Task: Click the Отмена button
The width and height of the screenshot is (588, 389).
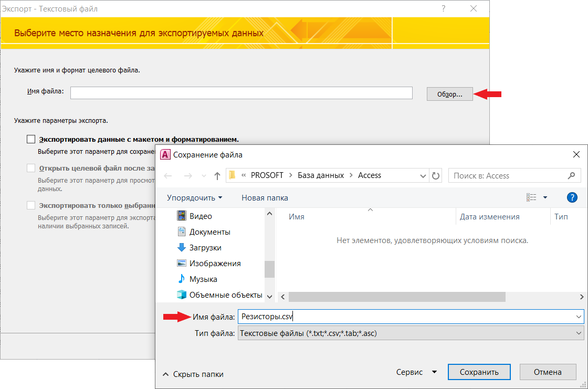Action: 548,372
